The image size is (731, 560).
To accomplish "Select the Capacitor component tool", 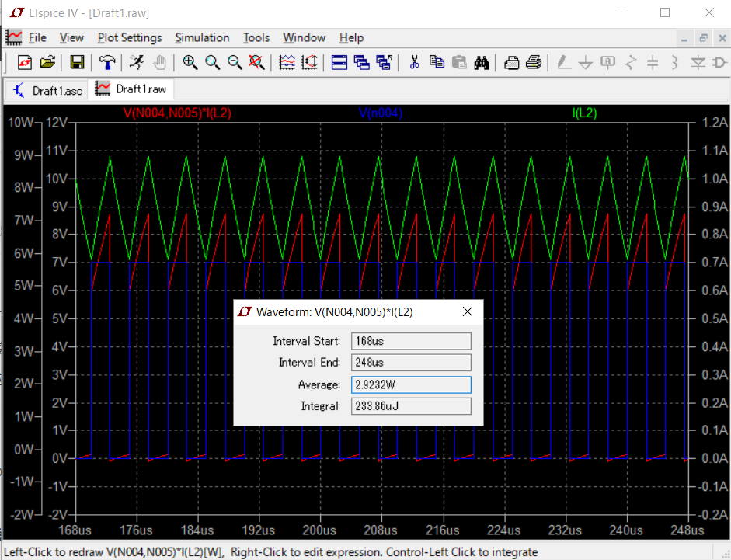I will coord(653,62).
